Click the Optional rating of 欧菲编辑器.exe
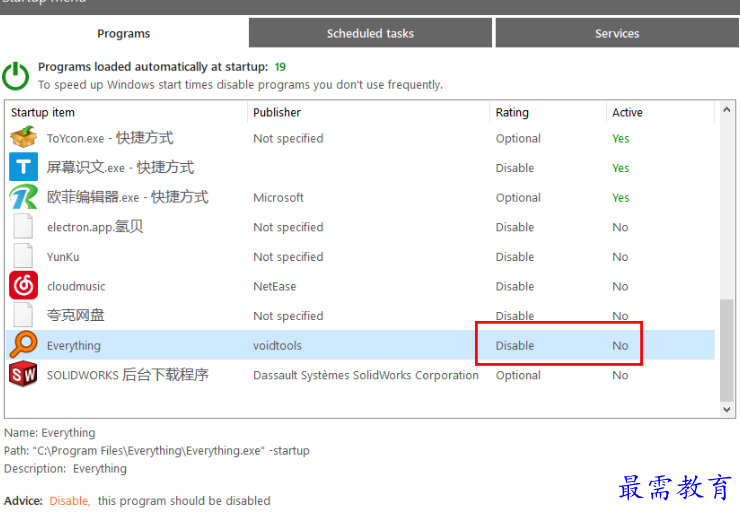 point(518,198)
